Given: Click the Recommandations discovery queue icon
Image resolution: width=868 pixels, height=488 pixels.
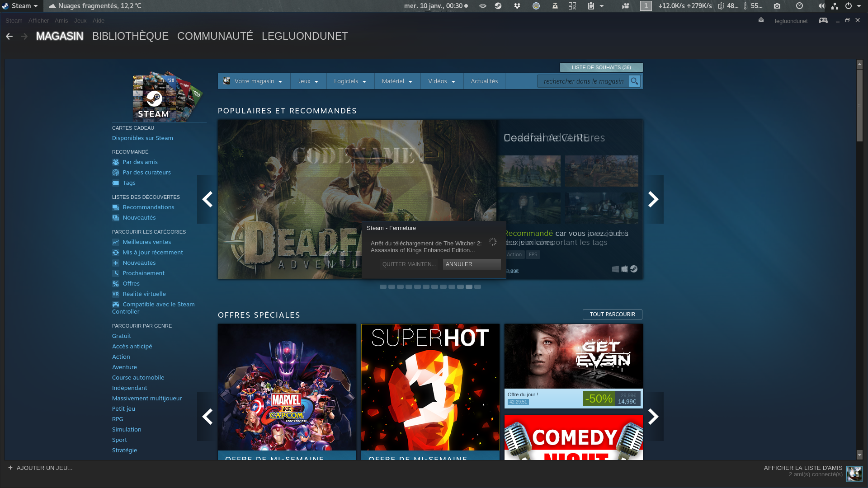Looking at the screenshot, I should coord(116,207).
